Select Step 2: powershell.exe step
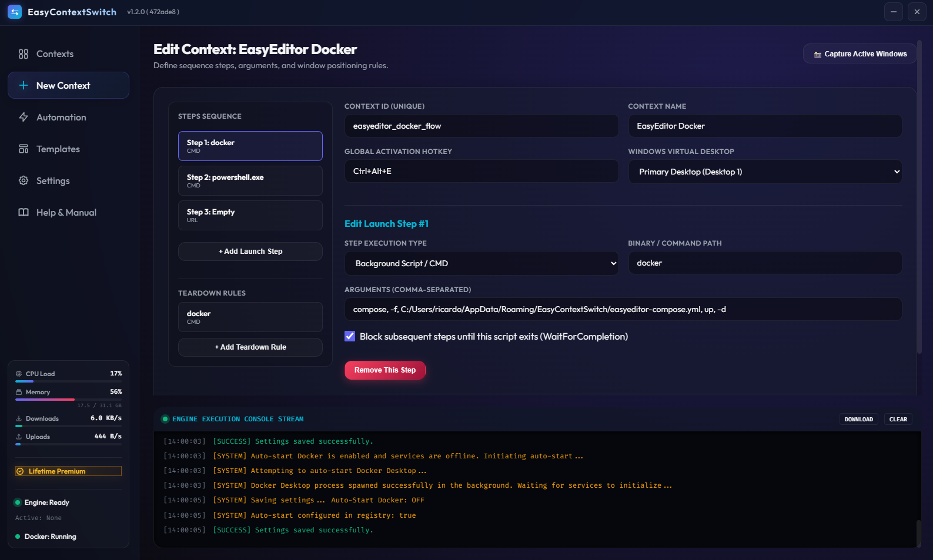 [250, 180]
